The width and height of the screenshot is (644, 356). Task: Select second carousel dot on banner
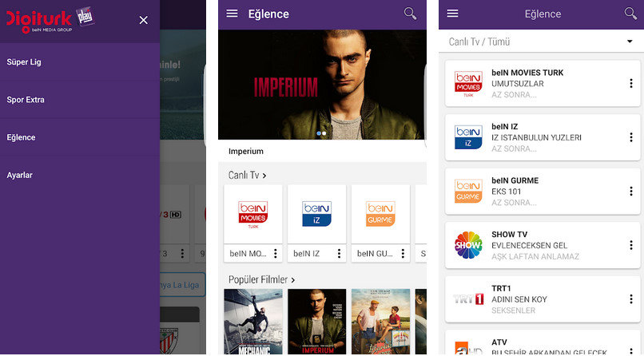coord(324,133)
